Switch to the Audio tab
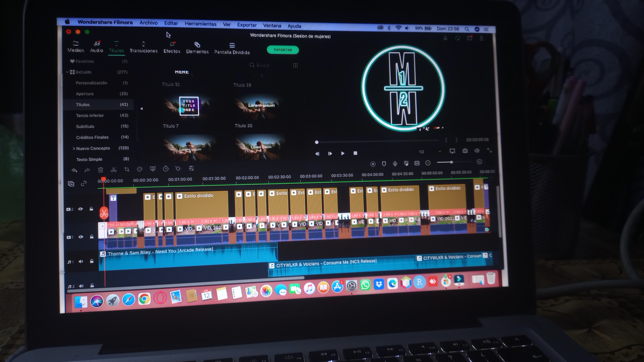 (96, 47)
